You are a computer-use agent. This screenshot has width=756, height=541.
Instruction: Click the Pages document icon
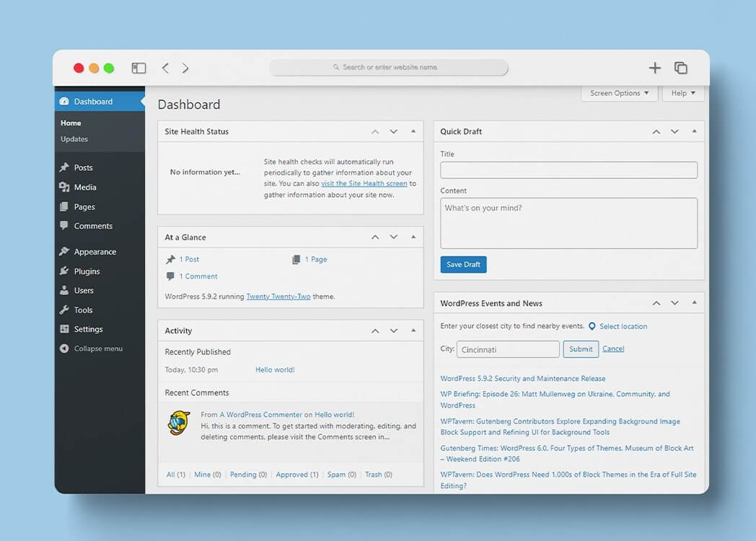pos(63,206)
